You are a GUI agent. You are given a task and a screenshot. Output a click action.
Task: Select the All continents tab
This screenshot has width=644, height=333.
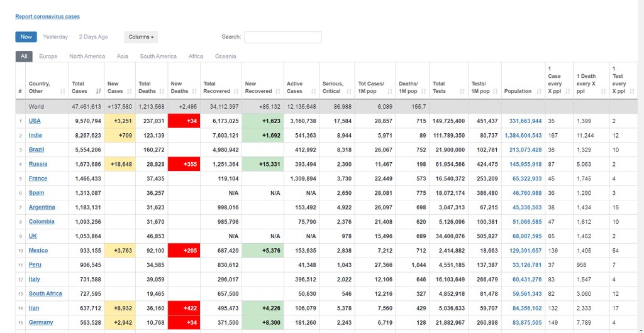pyautogui.click(x=24, y=56)
